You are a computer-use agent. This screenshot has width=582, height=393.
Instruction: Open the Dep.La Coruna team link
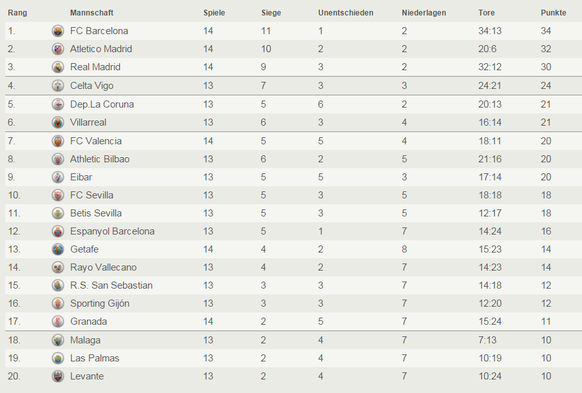tap(102, 104)
